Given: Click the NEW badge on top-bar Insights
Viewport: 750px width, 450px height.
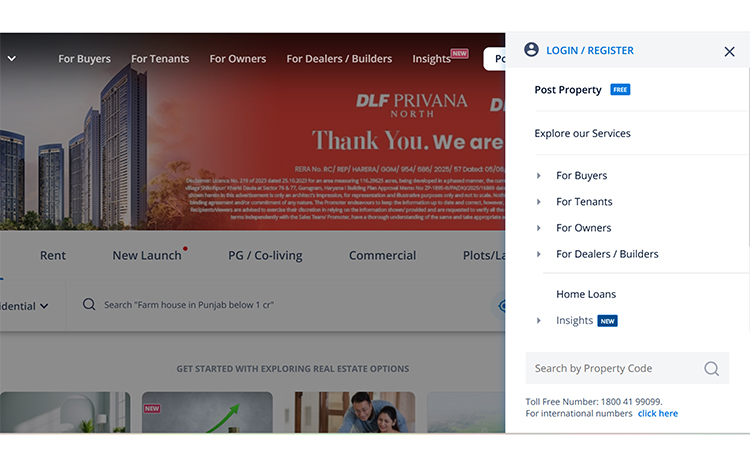Looking at the screenshot, I should (x=459, y=54).
